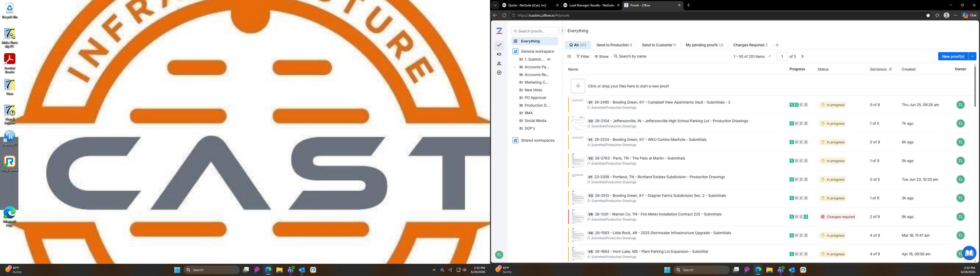Click the Search proofs input field

[534, 31]
